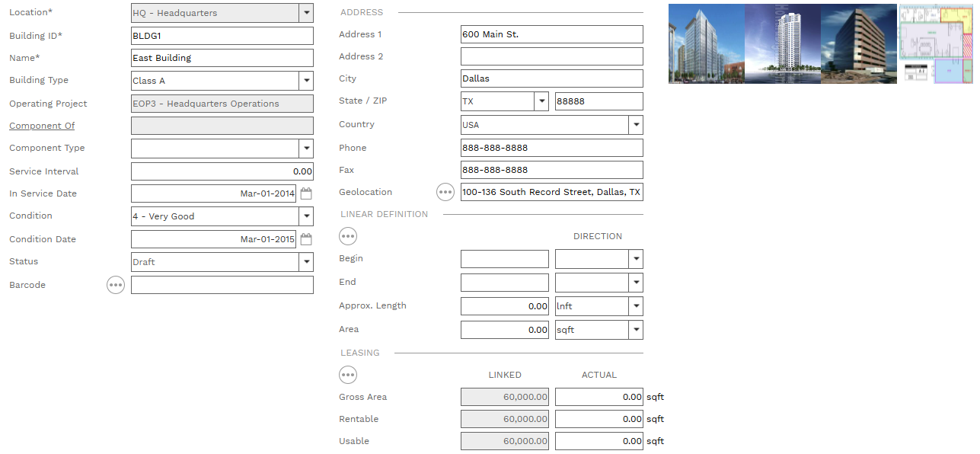Open the Condition dropdown list

click(306, 216)
